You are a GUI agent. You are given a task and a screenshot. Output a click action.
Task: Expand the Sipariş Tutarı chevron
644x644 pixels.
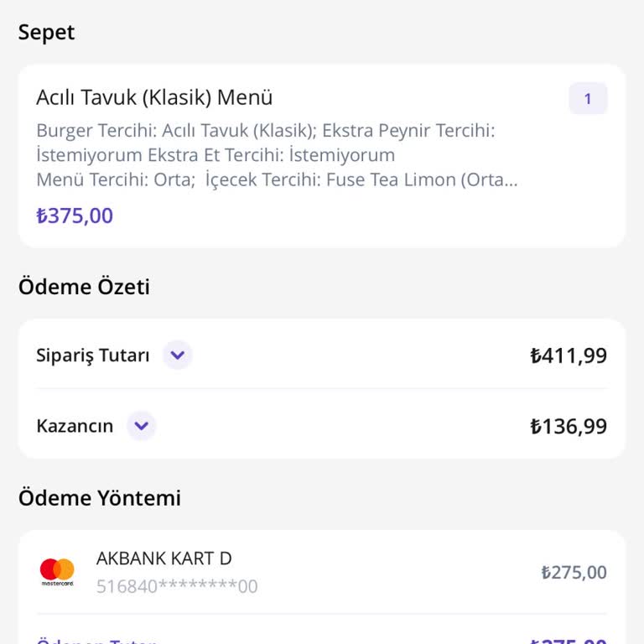click(x=177, y=356)
